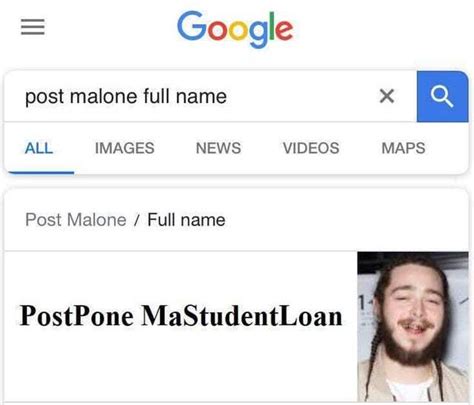The height and width of the screenshot is (405, 474).
Task: Follow the Post Malone breadcrumb link
Action: [76, 220]
